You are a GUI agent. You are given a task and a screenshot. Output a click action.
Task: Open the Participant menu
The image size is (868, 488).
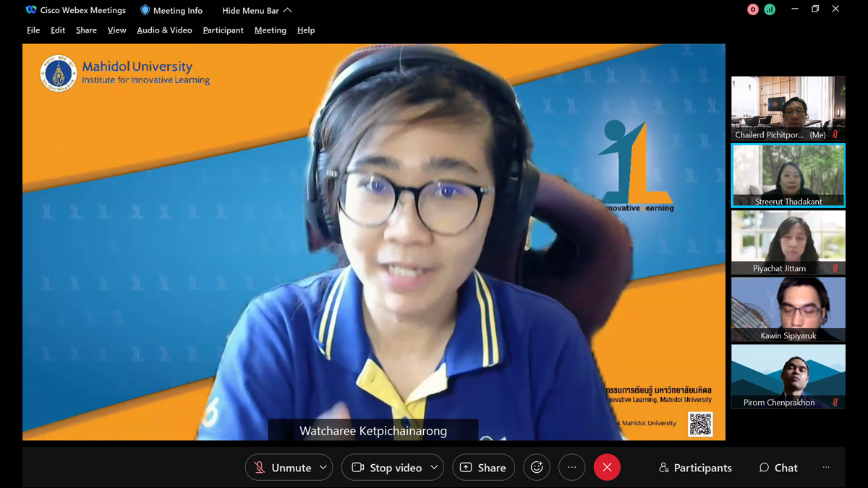(x=223, y=30)
